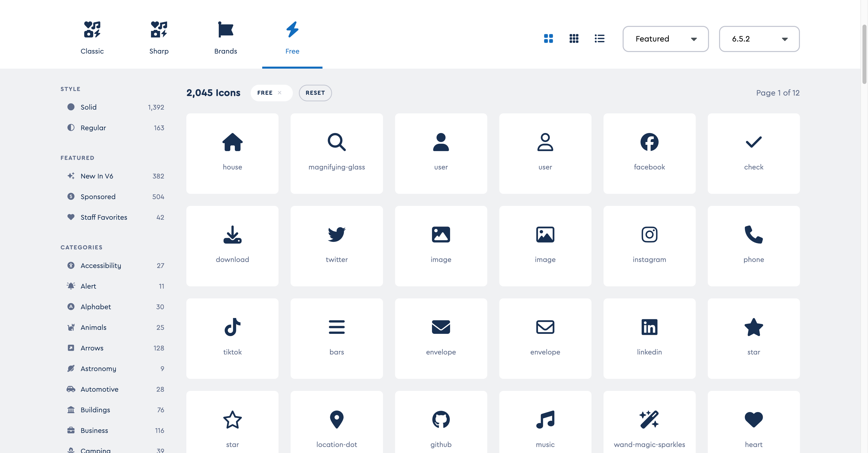The image size is (868, 453).
Task: Switch to roomy grid view
Action: pos(548,38)
